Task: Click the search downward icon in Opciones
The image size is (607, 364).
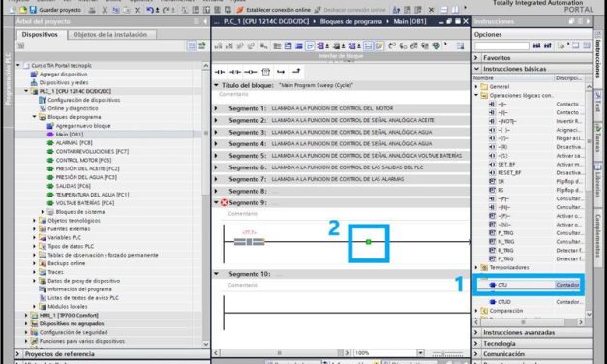Action: click(536, 46)
